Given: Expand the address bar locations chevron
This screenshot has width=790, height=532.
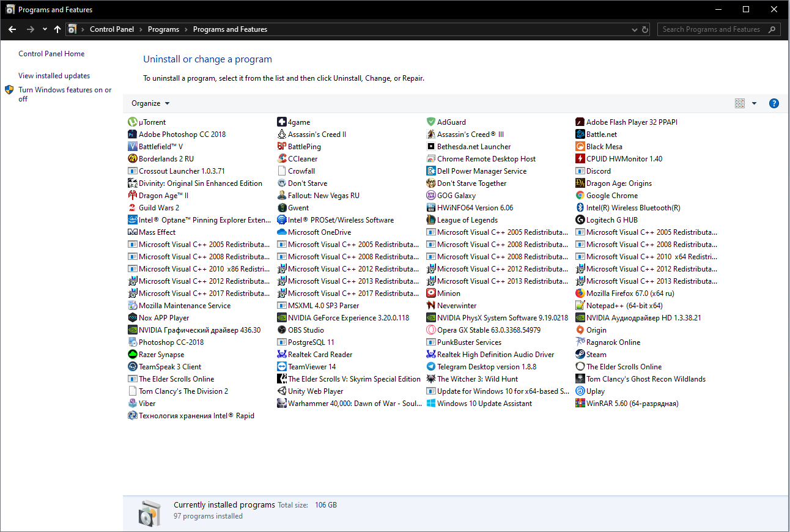Looking at the screenshot, I should [x=635, y=29].
